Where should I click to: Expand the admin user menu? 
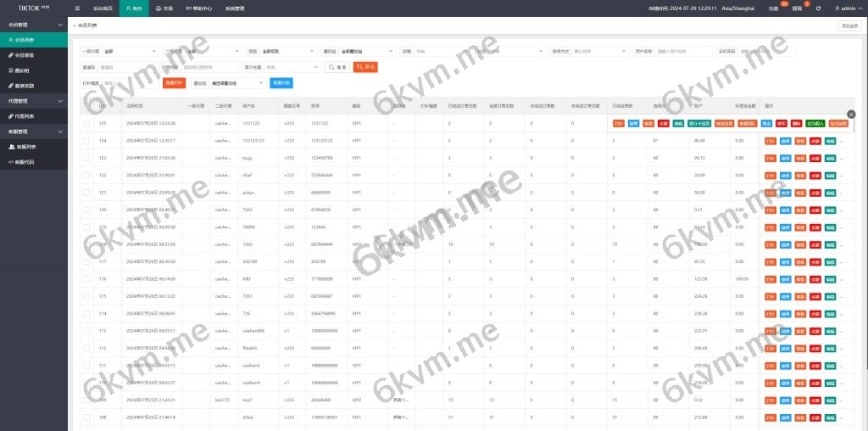pos(845,8)
